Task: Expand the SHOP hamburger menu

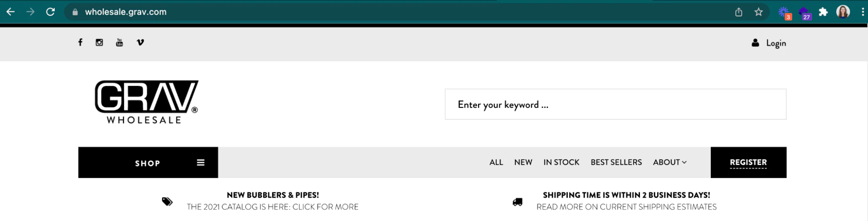Action: point(201,162)
